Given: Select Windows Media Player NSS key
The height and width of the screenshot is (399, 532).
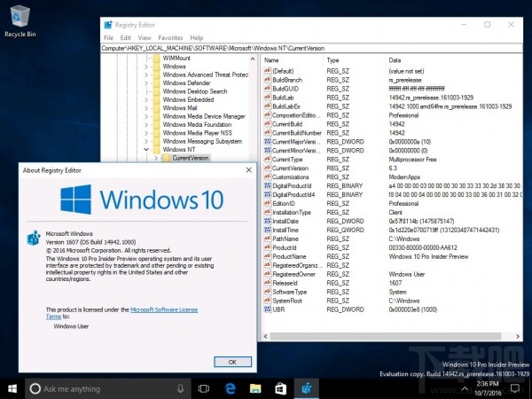Looking at the screenshot, I should tap(198, 133).
